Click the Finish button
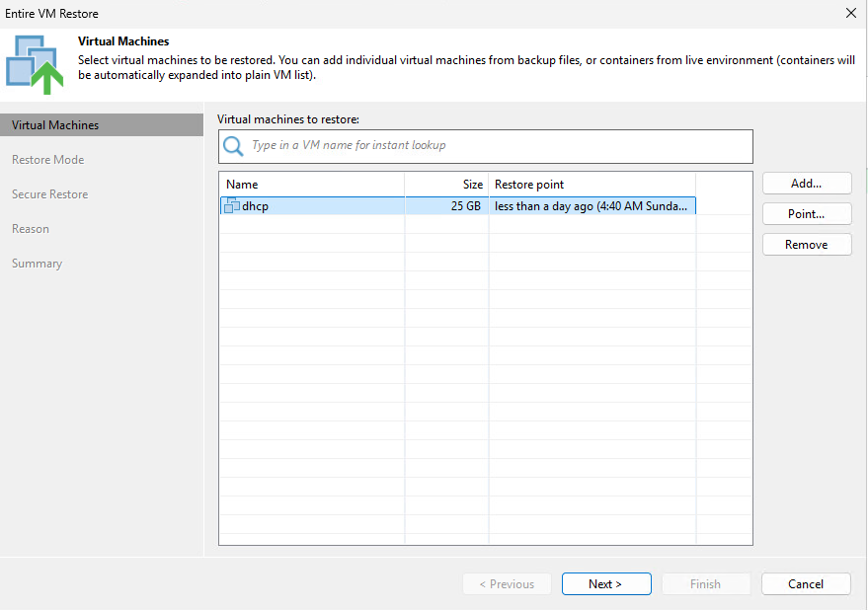 pos(705,583)
